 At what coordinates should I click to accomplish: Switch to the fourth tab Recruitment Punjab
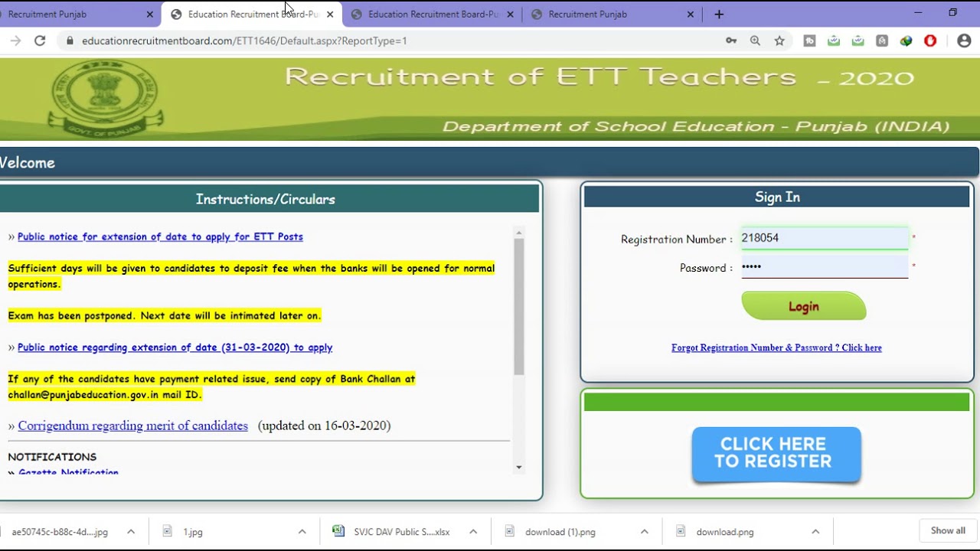(612, 14)
